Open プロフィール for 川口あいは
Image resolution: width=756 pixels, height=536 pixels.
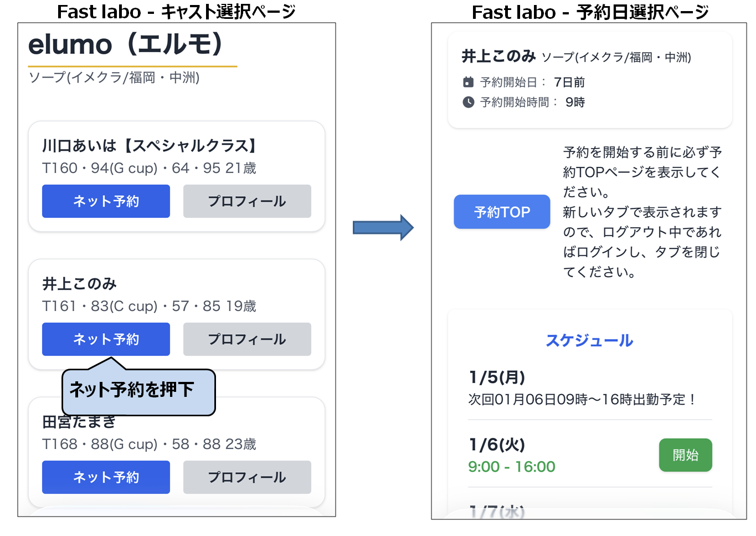[x=247, y=201]
